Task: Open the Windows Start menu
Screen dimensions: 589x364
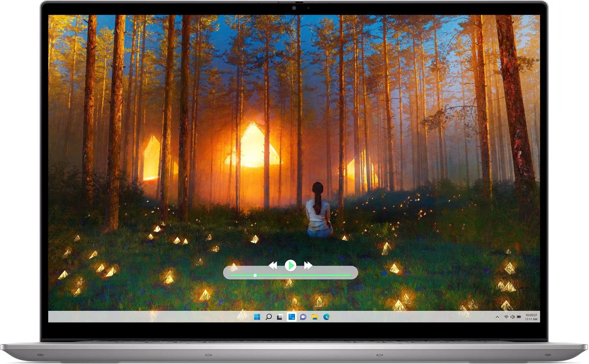Action: [x=257, y=317]
